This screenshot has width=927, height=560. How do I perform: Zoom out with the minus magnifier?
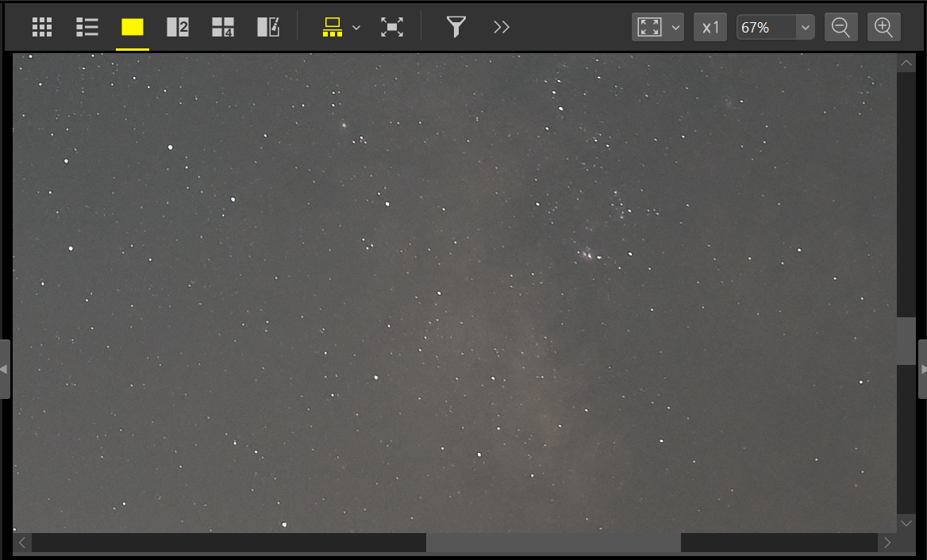[x=840, y=27]
